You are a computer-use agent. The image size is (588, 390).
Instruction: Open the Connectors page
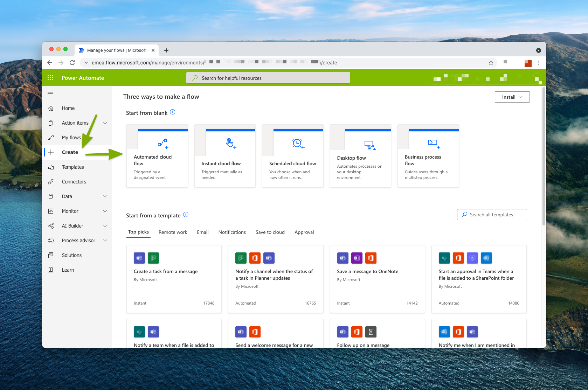[x=74, y=182]
